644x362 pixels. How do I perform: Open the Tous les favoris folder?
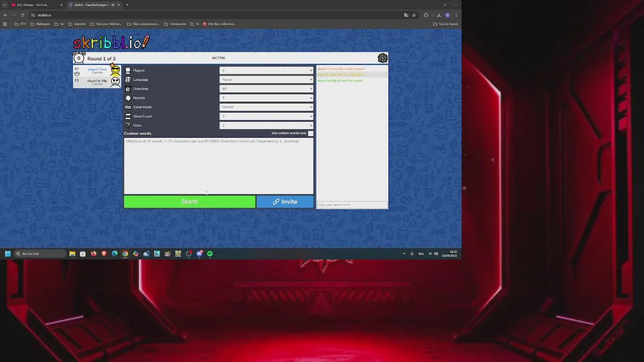[x=445, y=24]
